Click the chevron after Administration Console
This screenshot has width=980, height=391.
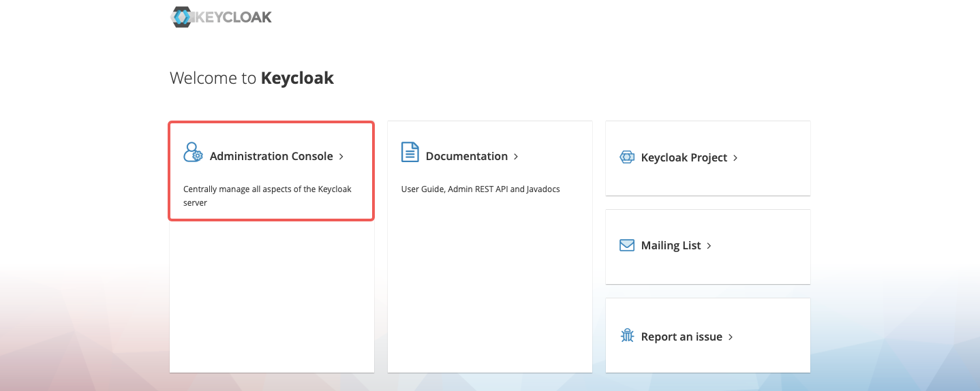(341, 157)
